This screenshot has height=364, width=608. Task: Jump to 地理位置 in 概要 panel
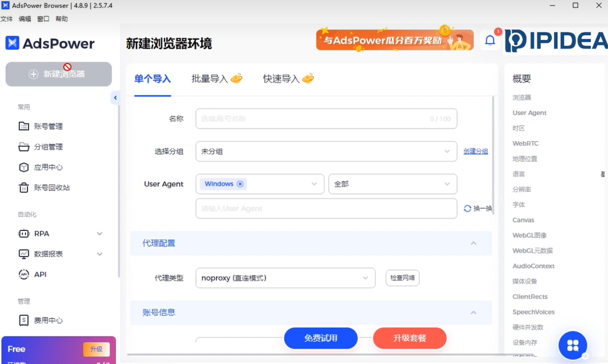525,159
